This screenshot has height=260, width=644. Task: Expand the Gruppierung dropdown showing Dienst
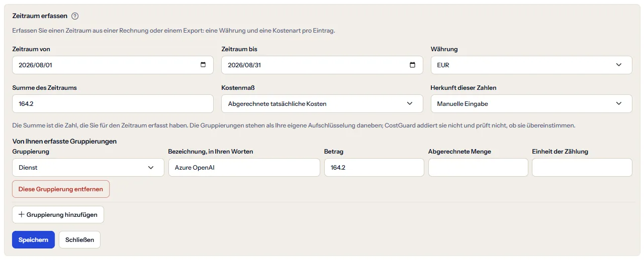point(88,167)
